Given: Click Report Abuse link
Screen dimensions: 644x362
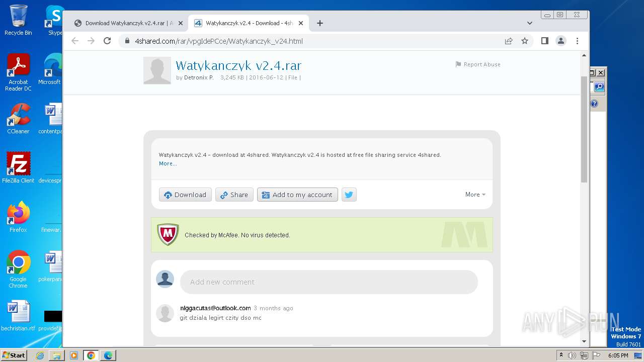Looking at the screenshot, I should coord(478,64).
